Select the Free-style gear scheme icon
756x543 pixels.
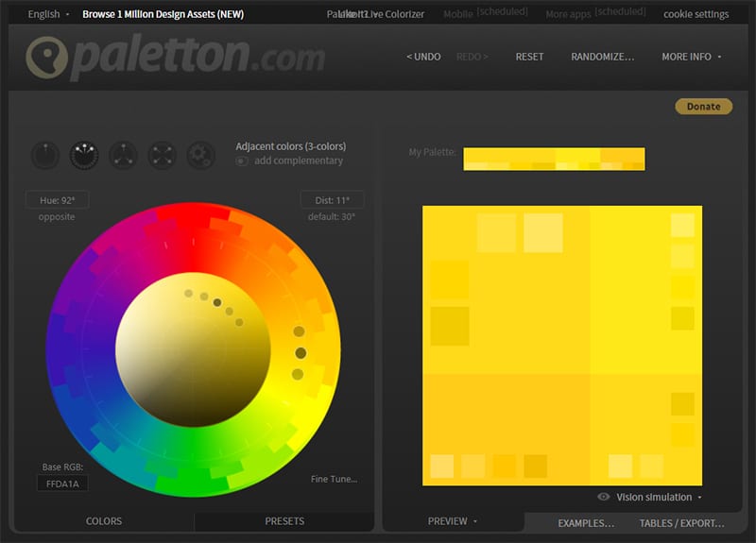[x=201, y=156]
